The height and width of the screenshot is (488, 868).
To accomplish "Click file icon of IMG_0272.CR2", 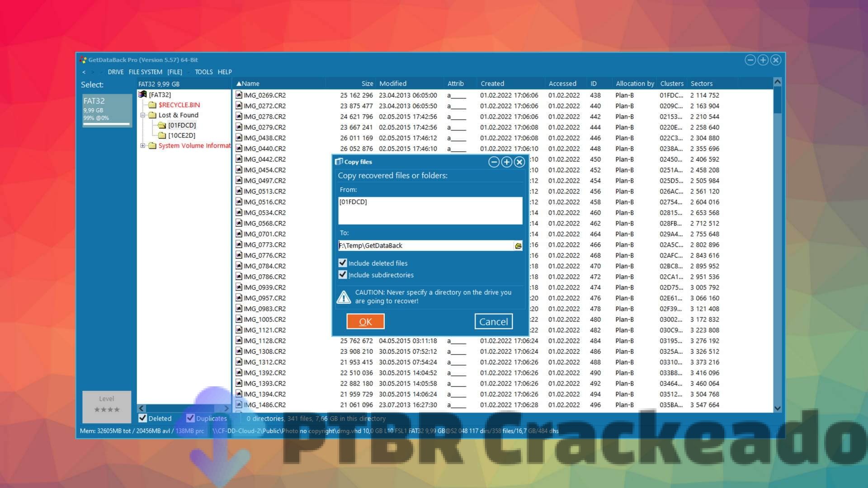I will [239, 106].
